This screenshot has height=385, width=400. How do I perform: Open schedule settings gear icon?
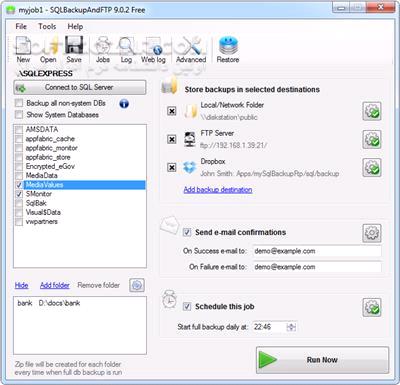(x=372, y=307)
